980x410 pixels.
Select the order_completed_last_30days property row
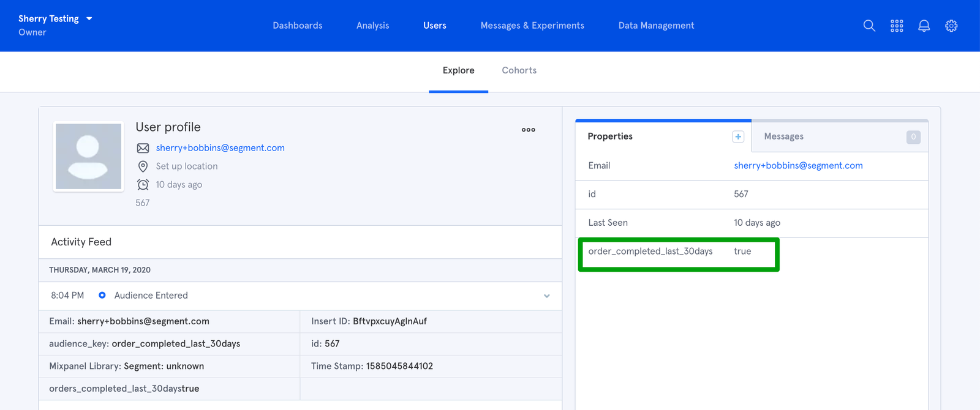[x=678, y=252]
